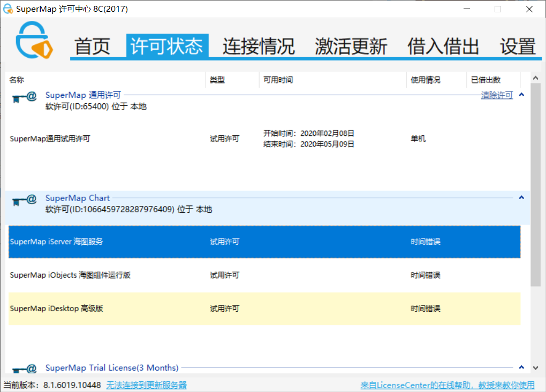Image resolution: width=546 pixels, height=392 pixels.
Task: Click 试用许可 in the 通用试用许可 row
Action: (225, 139)
